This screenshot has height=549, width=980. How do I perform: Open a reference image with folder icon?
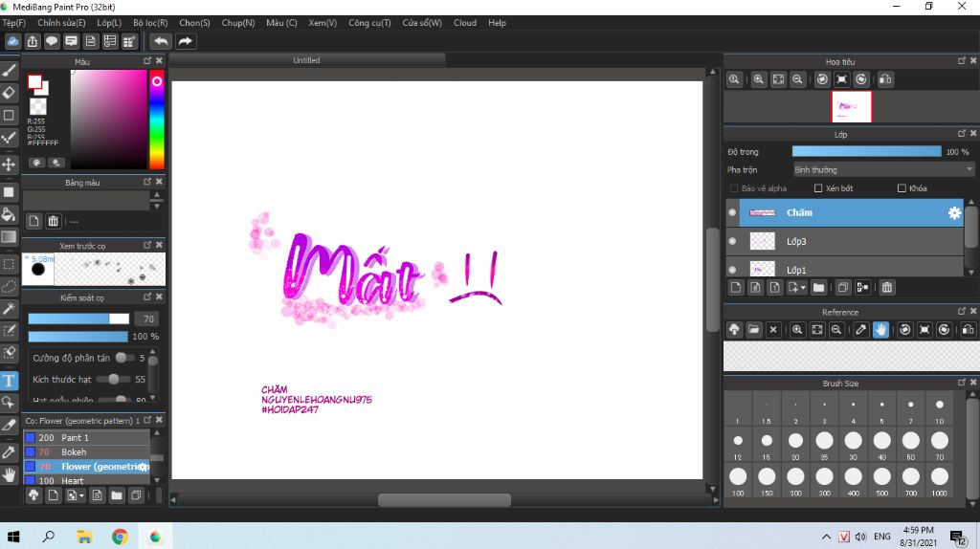(754, 329)
